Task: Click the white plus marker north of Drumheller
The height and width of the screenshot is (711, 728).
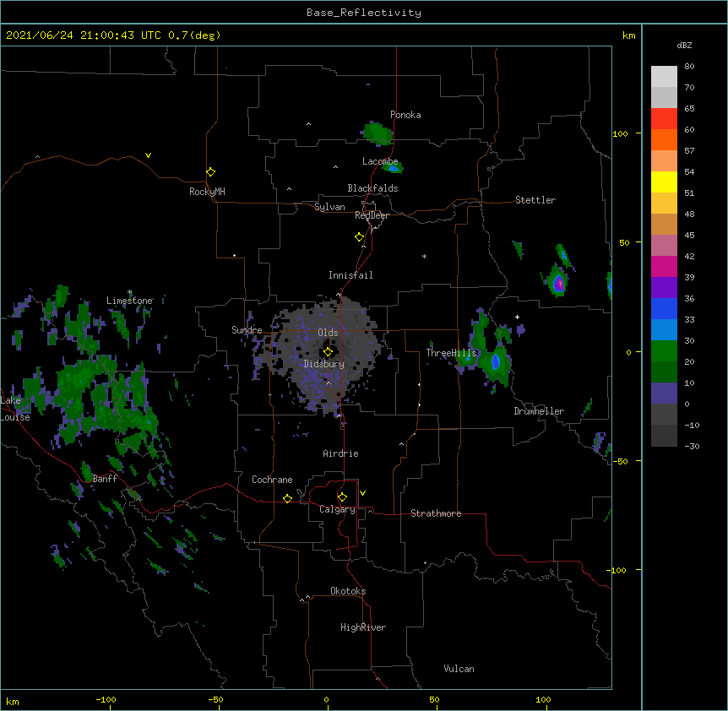Action: 517,317
